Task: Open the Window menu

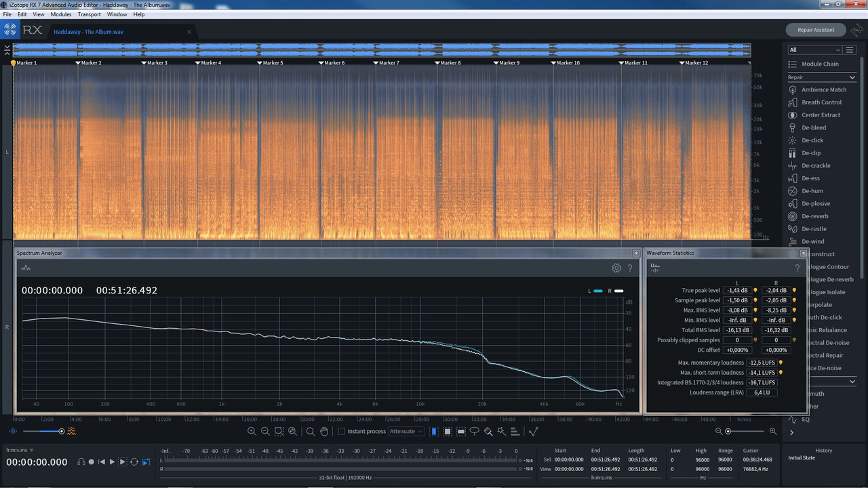Action: pyautogui.click(x=117, y=14)
